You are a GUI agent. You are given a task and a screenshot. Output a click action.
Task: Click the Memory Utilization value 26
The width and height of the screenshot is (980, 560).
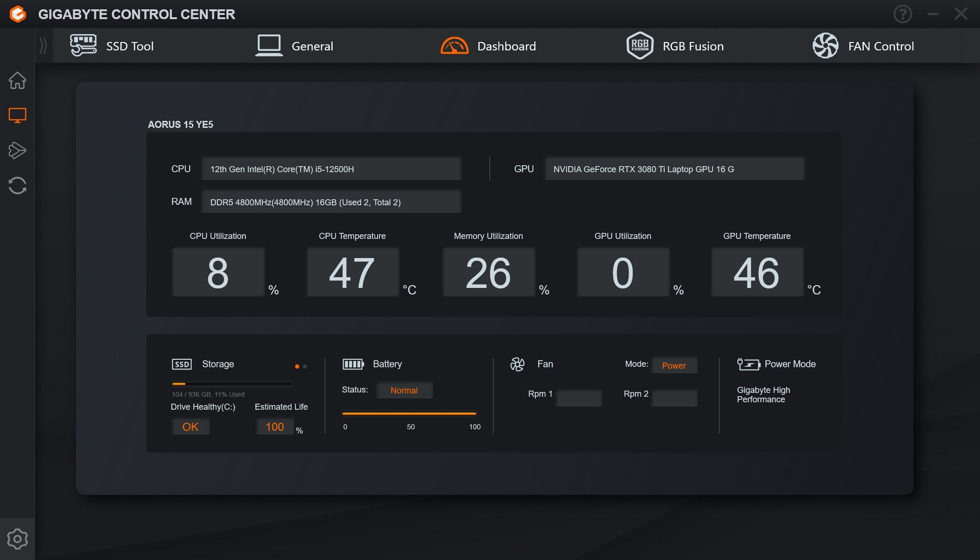pos(488,272)
